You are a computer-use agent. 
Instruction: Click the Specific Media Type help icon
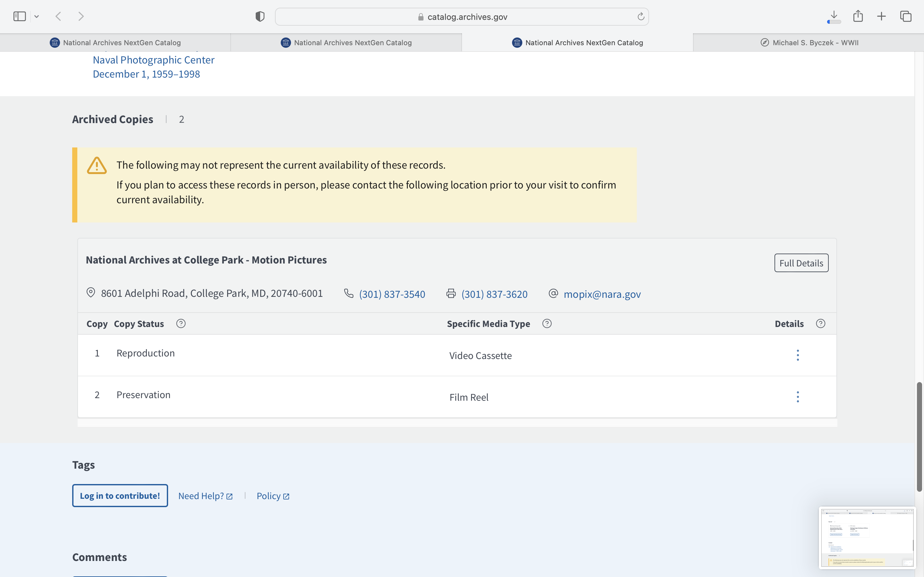pos(547,324)
